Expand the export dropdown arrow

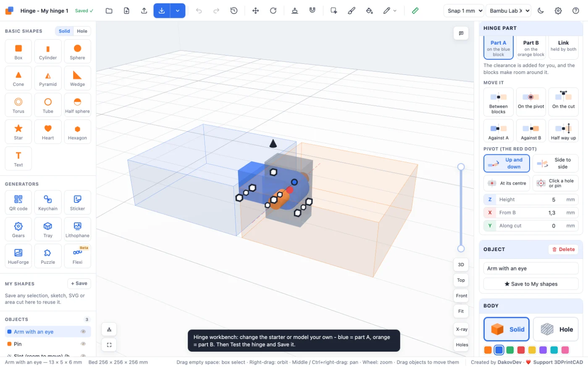pyautogui.click(x=178, y=11)
